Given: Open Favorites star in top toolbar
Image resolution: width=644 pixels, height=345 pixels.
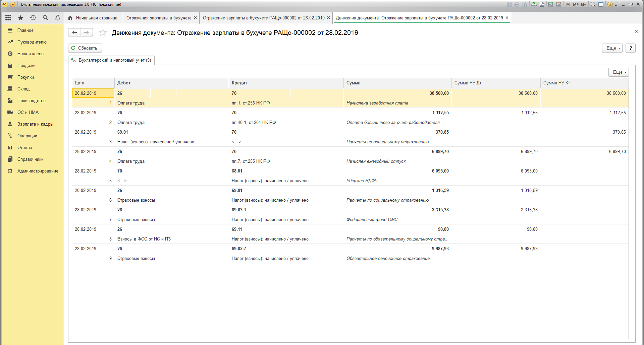Looking at the screenshot, I should point(20,18).
